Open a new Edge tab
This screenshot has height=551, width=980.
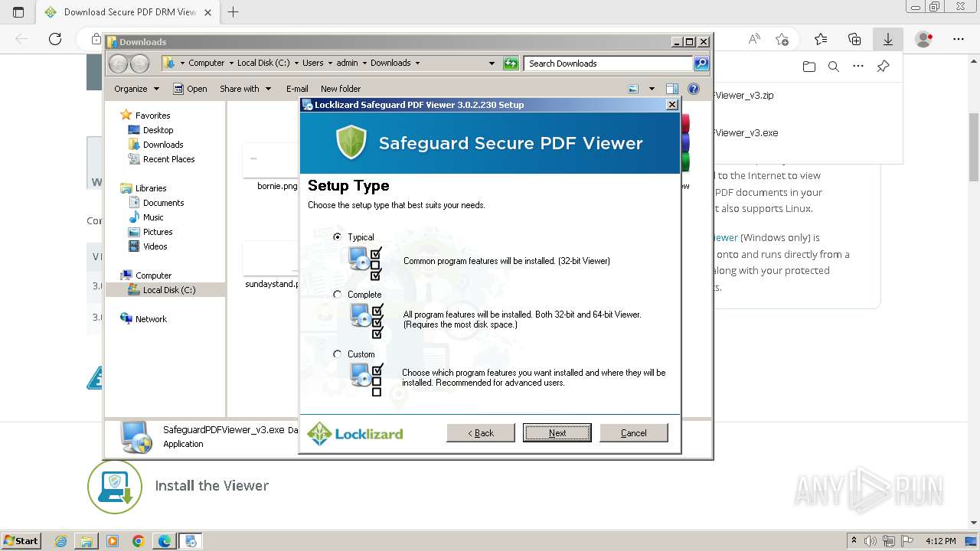[234, 12]
